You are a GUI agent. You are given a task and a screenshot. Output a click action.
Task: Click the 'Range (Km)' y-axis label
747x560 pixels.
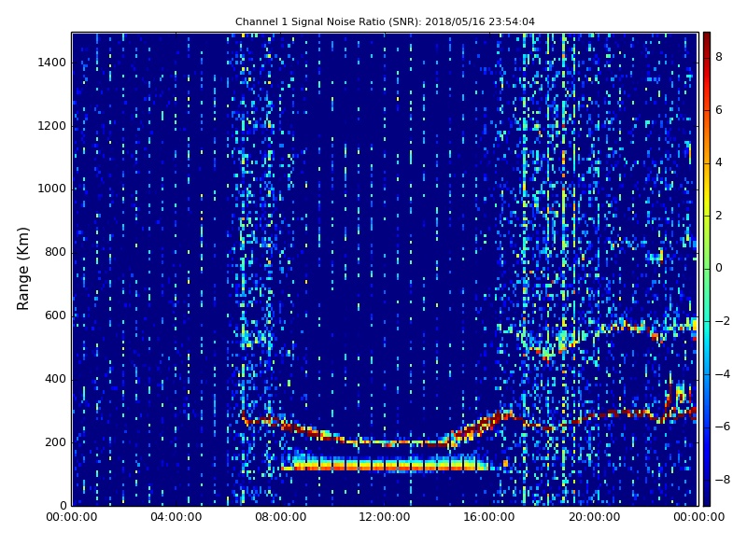click(22, 269)
